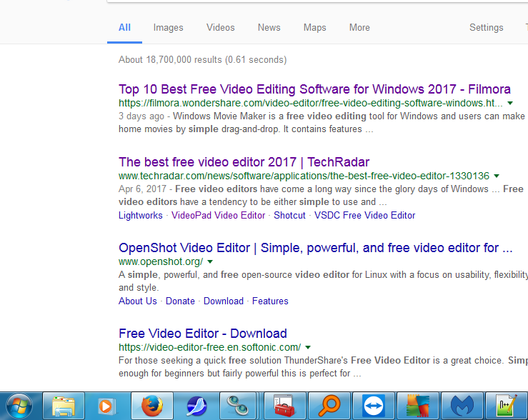The height and width of the screenshot is (420, 528).
Task: Expand the More search options menu
Action: (359, 28)
